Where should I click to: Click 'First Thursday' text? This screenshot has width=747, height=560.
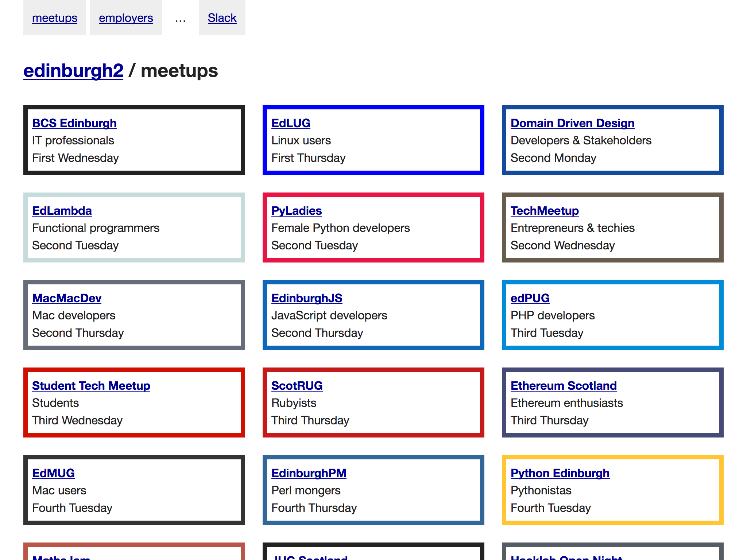point(308,158)
